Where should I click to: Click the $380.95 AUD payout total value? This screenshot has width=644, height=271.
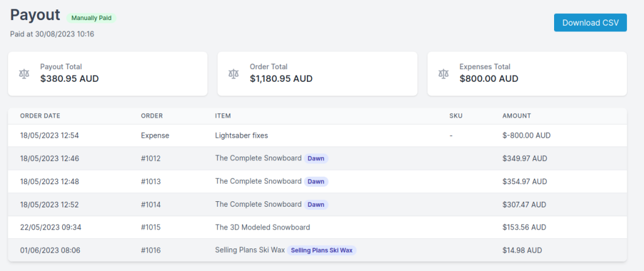tap(69, 79)
